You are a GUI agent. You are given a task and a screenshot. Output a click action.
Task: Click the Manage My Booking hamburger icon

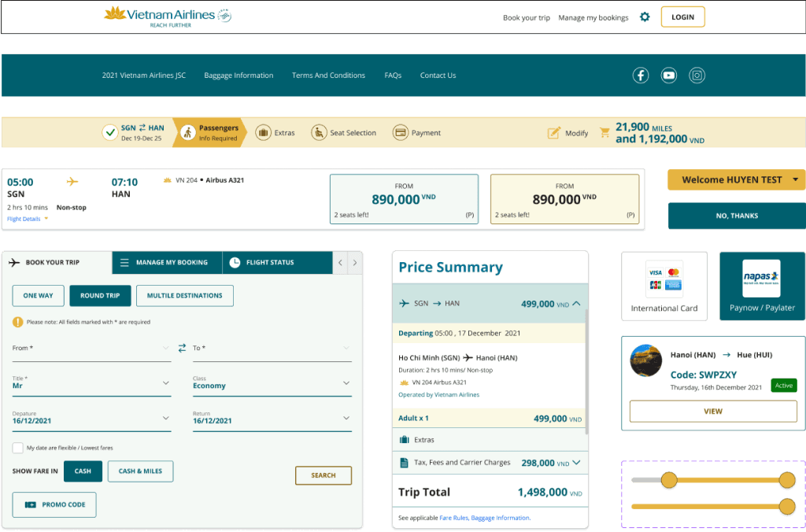124,262
